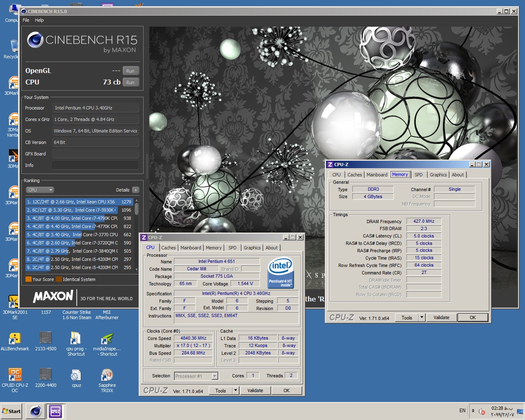Switch to SPD tab in front CPU-Z

(233, 248)
